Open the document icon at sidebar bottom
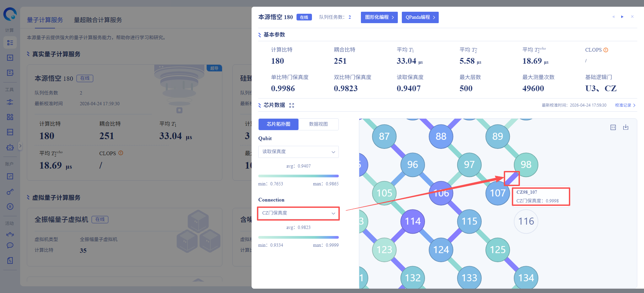The height and width of the screenshot is (293, 644). 10,260
